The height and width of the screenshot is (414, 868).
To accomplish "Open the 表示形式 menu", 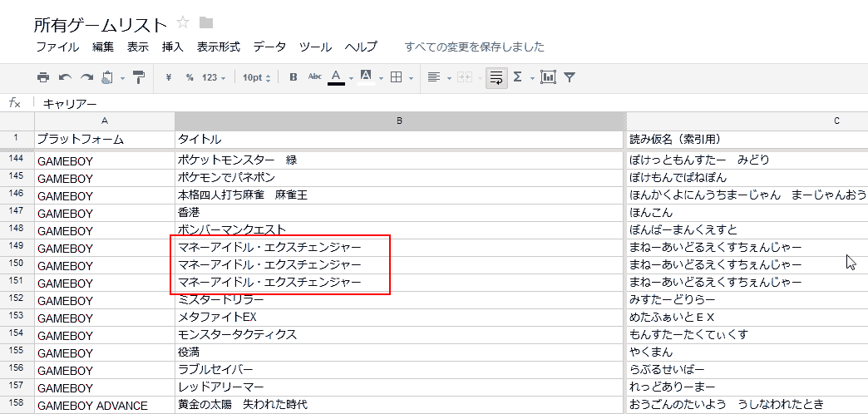I will 219,47.
